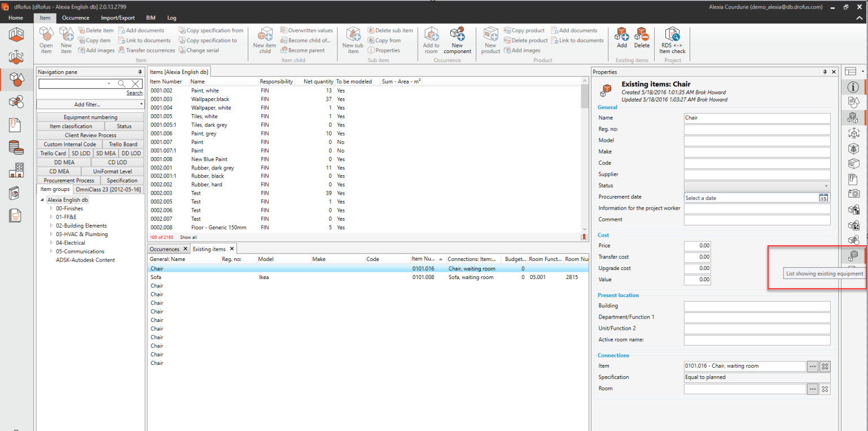Viewport: 868px width, 431px height.
Task: Clear the connected Room with X button
Action: point(825,389)
